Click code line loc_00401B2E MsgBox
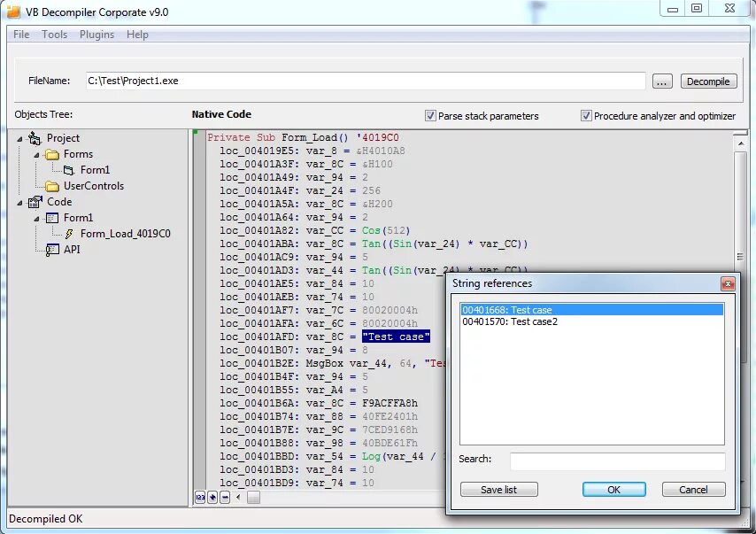The width and height of the screenshot is (756, 534). (333, 363)
